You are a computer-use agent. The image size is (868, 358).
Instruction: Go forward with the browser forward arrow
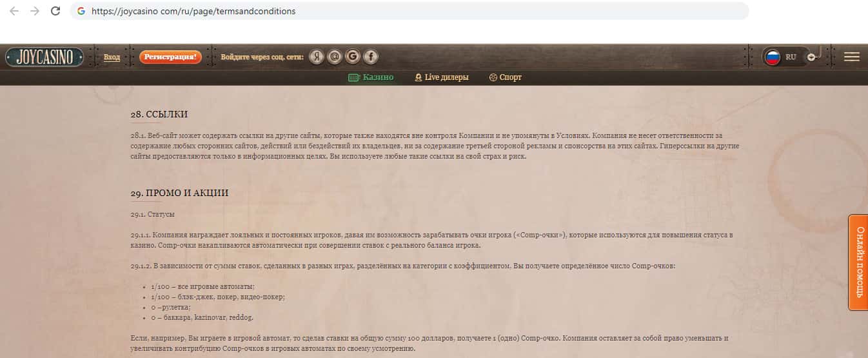click(x=35, y=11)
